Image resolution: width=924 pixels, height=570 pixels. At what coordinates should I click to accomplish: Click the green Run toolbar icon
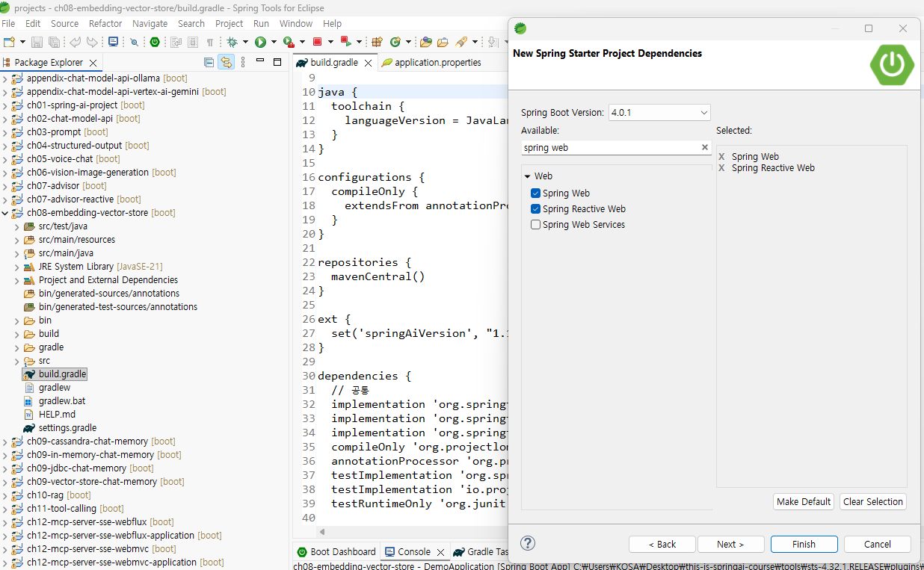[260, 42]
